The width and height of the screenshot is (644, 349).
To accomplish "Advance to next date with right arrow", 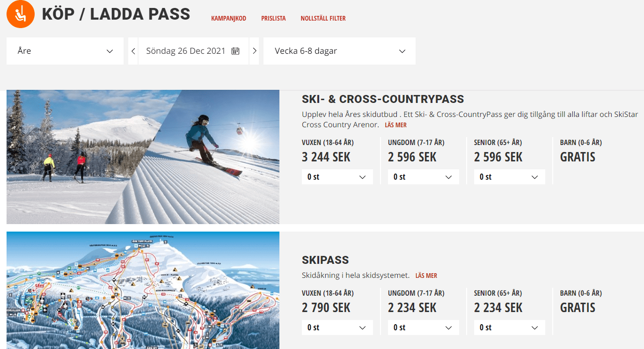I will [255, 51].
